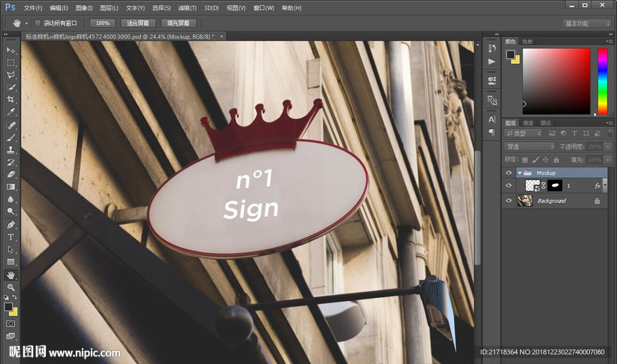Open the Actions panel play icon
The height and width of the screenshot is (364, 617).
(x=492, y=61)
